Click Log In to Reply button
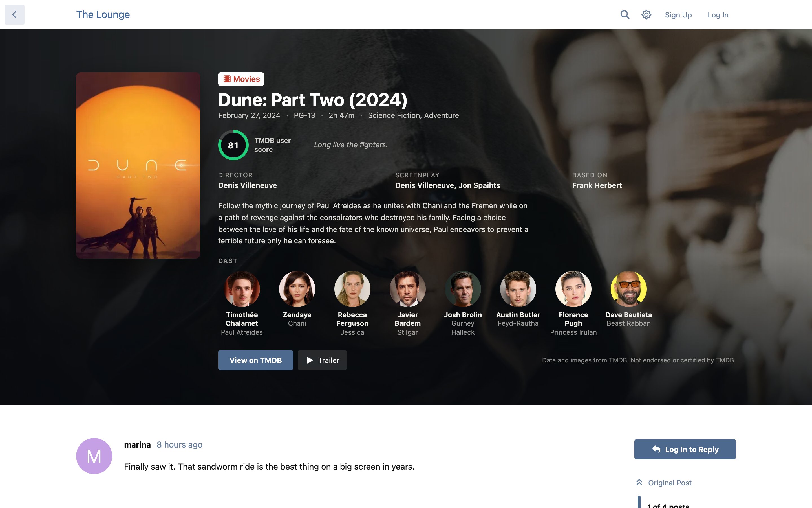The width and height of the screenshot is (812, 508). (x=685, y=449)
